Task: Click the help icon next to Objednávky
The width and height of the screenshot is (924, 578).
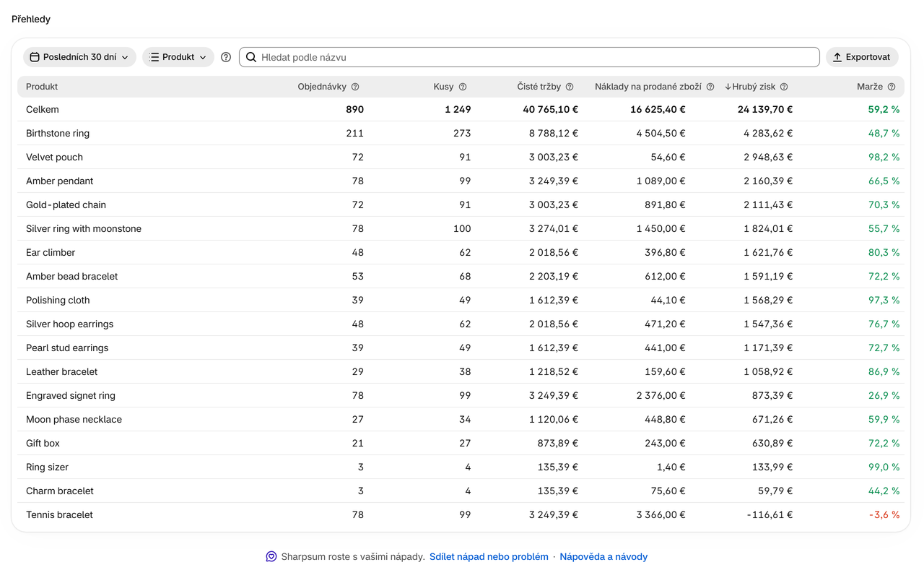Action: (x=355, y=87)
